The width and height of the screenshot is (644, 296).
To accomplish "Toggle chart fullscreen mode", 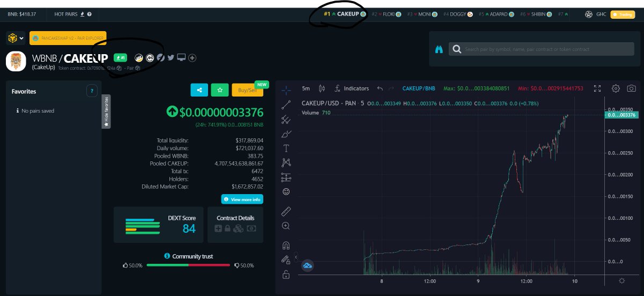I will (x=597, y=88).
